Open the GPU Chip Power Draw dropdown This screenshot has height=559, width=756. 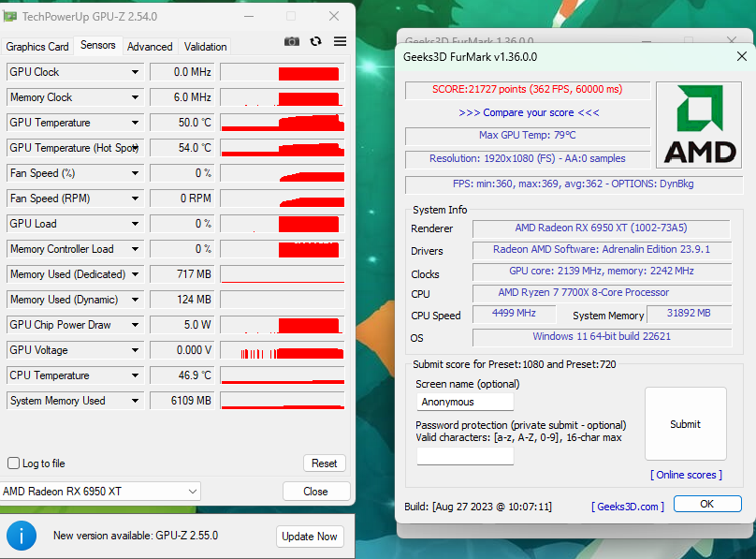[x=135, y=325]
